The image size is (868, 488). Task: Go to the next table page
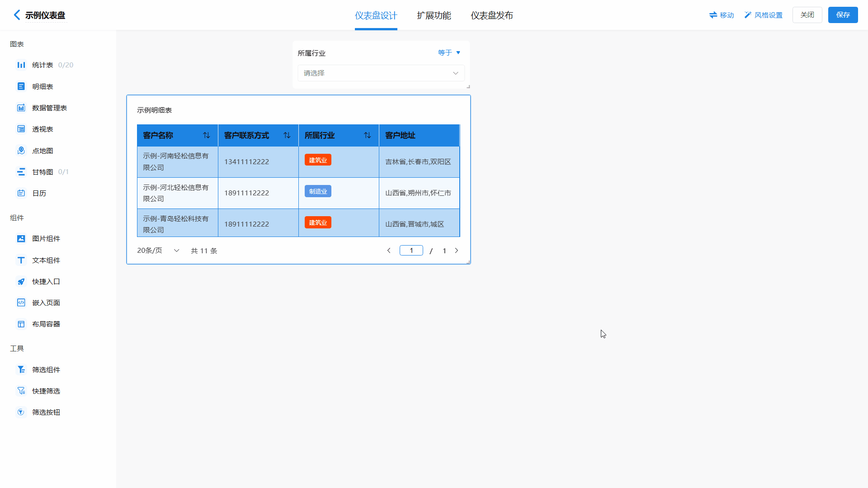(457, 251)
